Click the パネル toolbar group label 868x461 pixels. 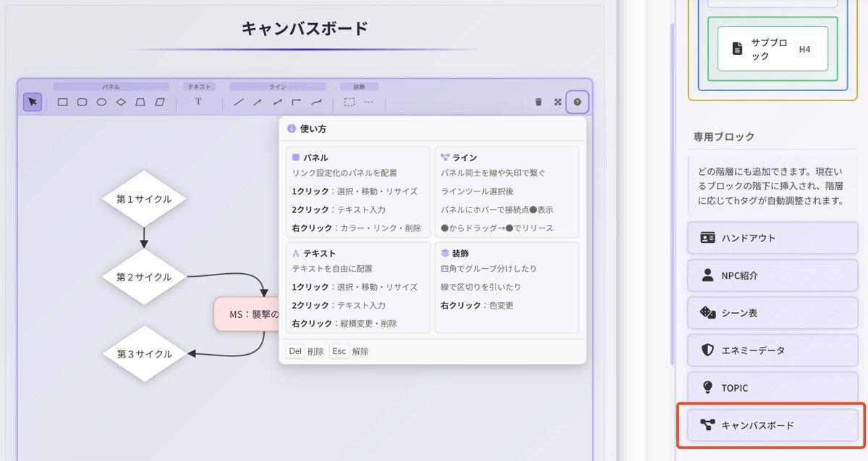111,86
